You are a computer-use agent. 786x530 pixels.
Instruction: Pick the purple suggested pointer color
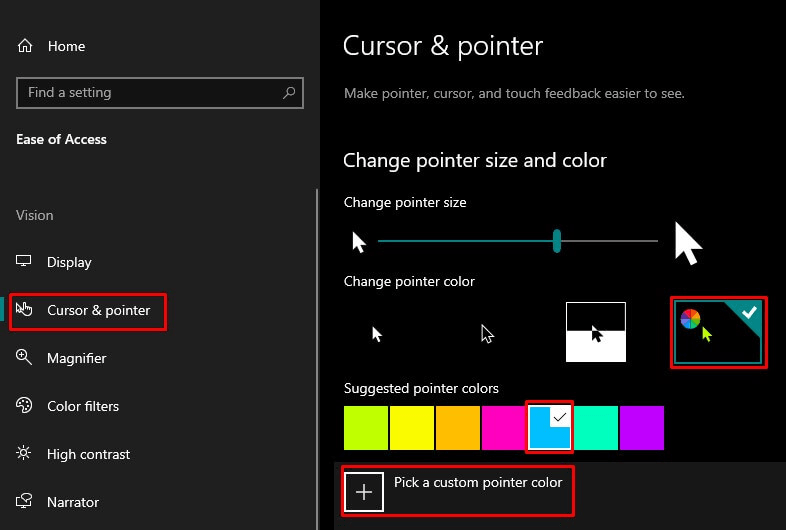pyautogui.click(x=641, y=428)
